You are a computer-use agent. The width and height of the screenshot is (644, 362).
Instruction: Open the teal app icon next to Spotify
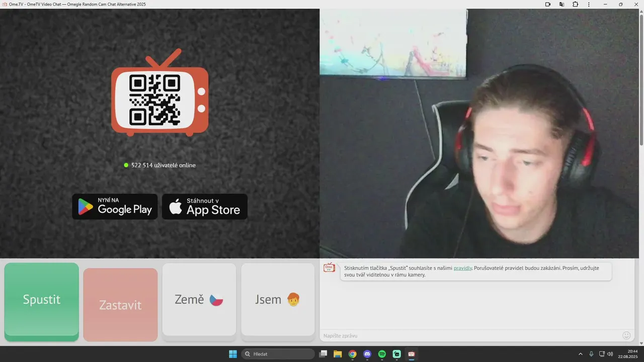click(397, 354)
